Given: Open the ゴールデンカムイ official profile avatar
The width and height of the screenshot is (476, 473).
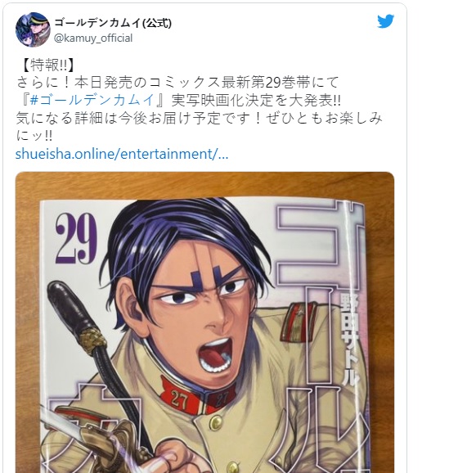Looking at the screenshot, I should (x=33, y=29).
